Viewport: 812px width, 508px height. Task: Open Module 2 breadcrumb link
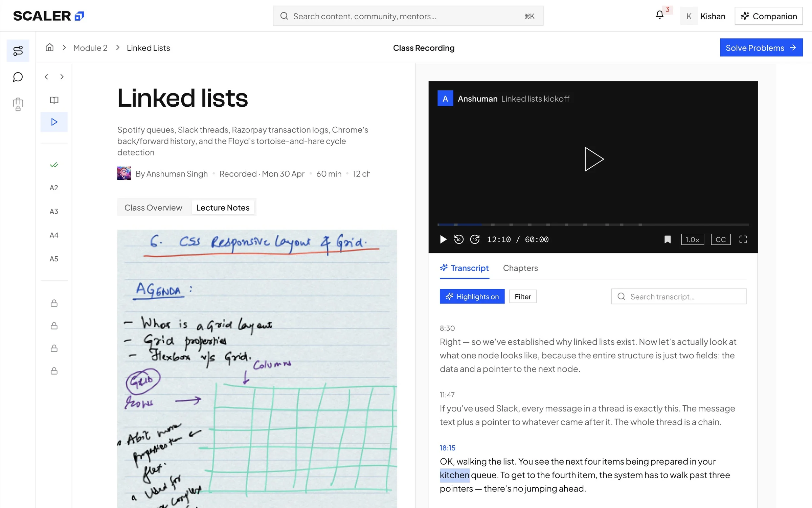pos(90,48)
